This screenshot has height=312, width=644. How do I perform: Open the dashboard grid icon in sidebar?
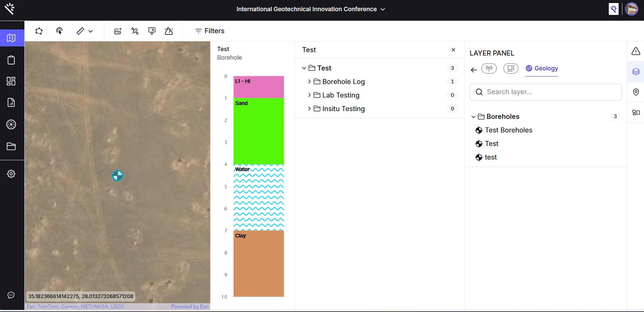coord(11,81)
